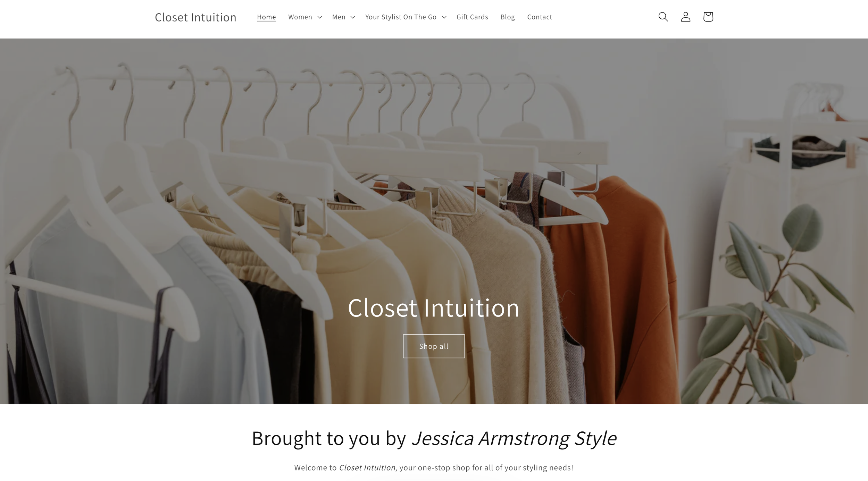Open Your Stylist On The Go menu
868x481 pixels.
pyautogui.click(x=401, y=17)
